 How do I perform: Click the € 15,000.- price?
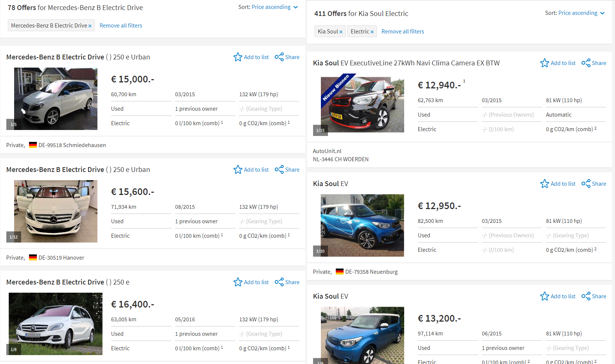[x=133, y=79]
